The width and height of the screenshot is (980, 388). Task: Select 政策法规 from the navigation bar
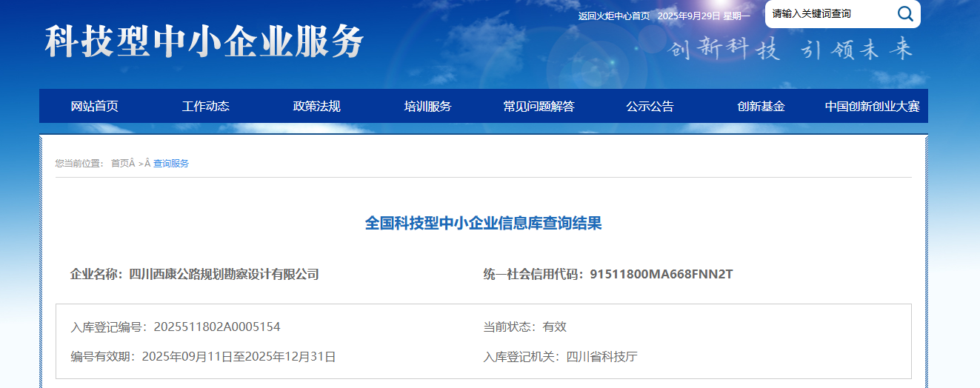click(316, 106)
